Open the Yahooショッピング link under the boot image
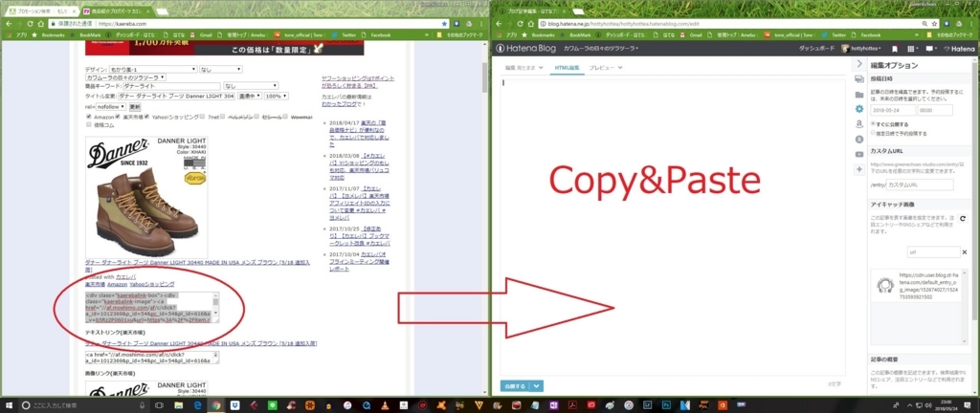The width and height of the screenshot is (980, 413). [x=152, y=284]
